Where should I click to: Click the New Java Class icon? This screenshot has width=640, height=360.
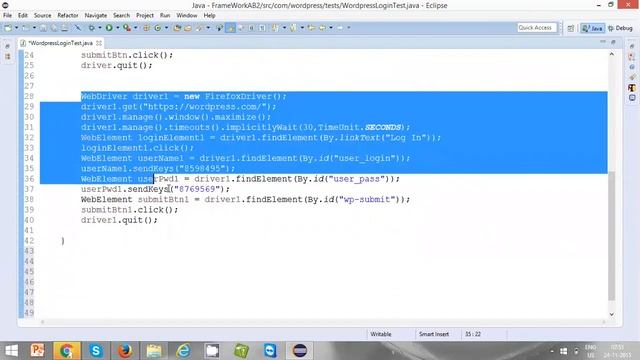[158, 28]
